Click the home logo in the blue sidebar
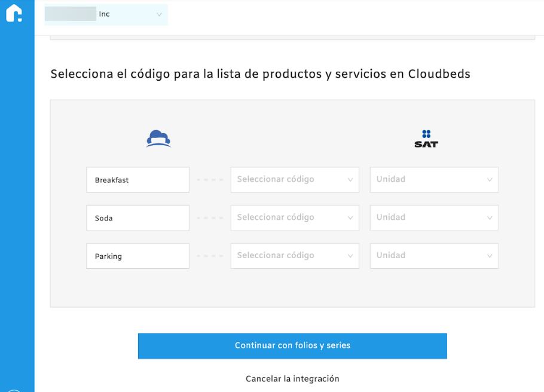The width and height of the screenshot is (544, 392). point(14,13)
